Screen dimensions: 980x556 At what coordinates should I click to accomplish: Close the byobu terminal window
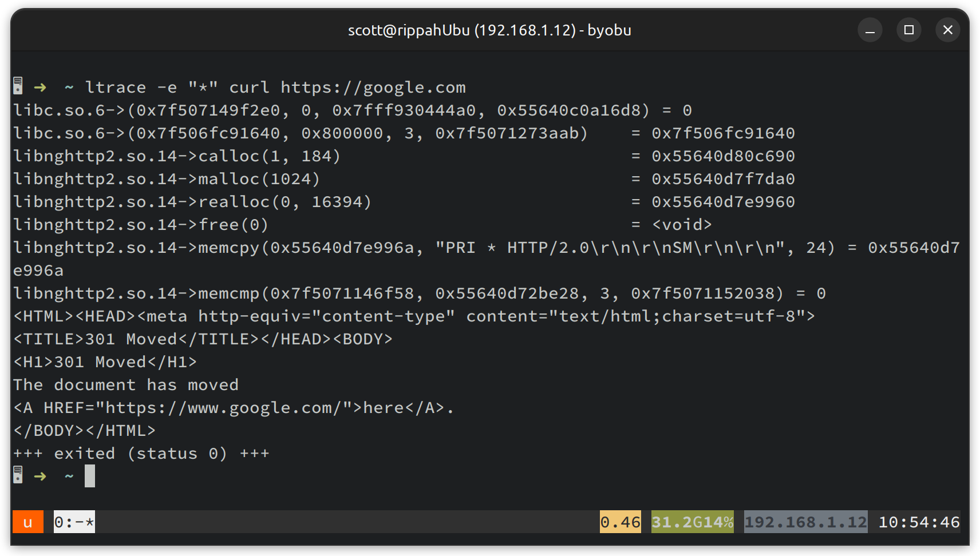pos(947,30)
